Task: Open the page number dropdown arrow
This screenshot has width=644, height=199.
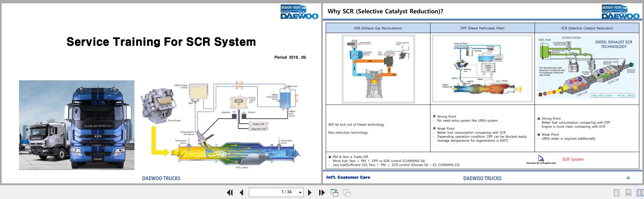Action: [300, 193]
